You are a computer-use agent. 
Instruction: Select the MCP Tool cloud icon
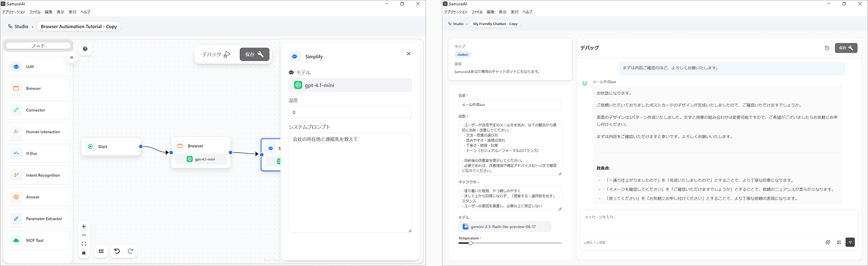(16, 240)
